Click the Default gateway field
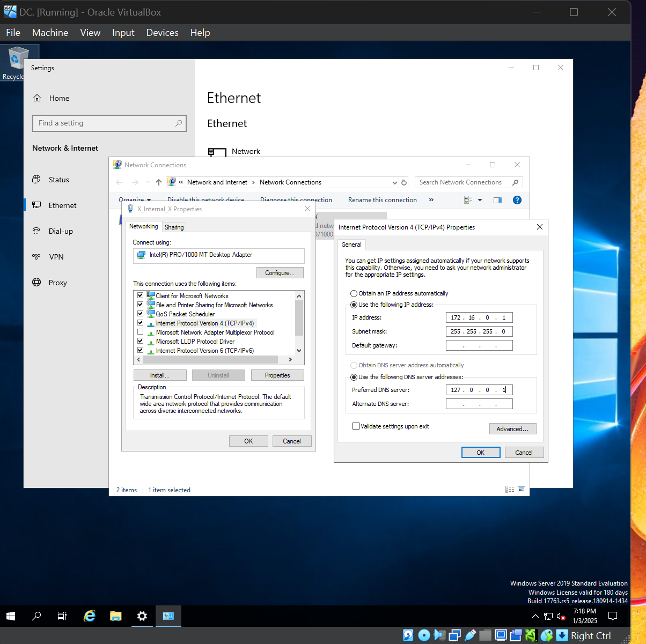 click(479, 345)
